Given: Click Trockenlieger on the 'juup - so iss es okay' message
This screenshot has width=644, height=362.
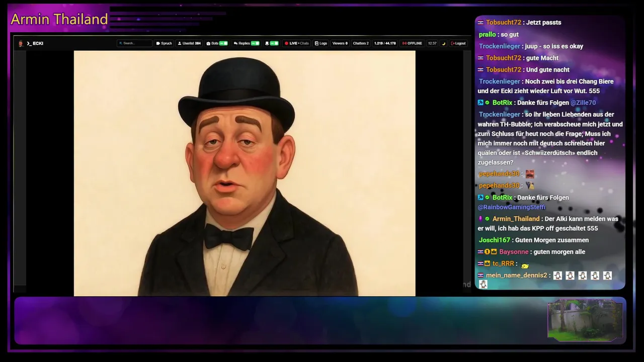Looking at the screenshot, I should (x=499, y=46).
